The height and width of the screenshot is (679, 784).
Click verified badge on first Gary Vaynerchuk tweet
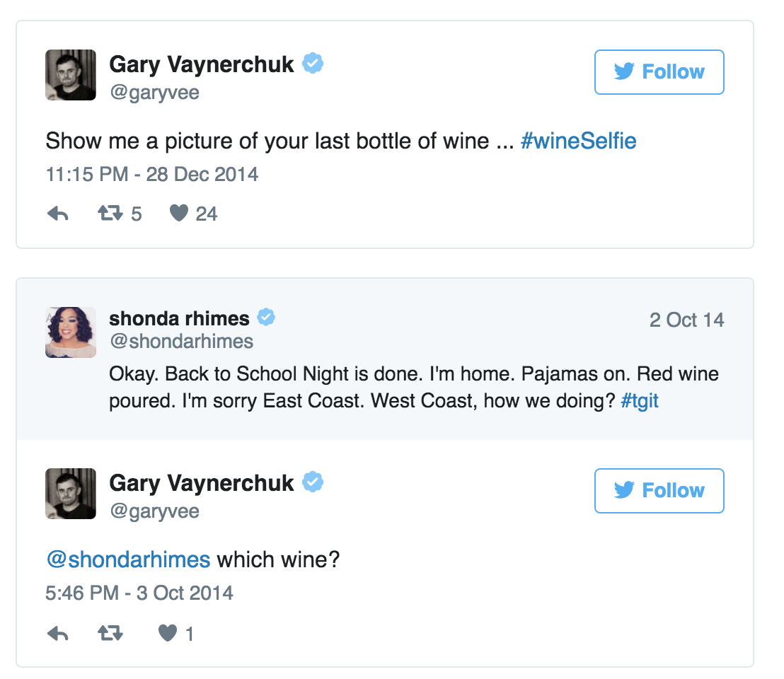coord(313,64)
